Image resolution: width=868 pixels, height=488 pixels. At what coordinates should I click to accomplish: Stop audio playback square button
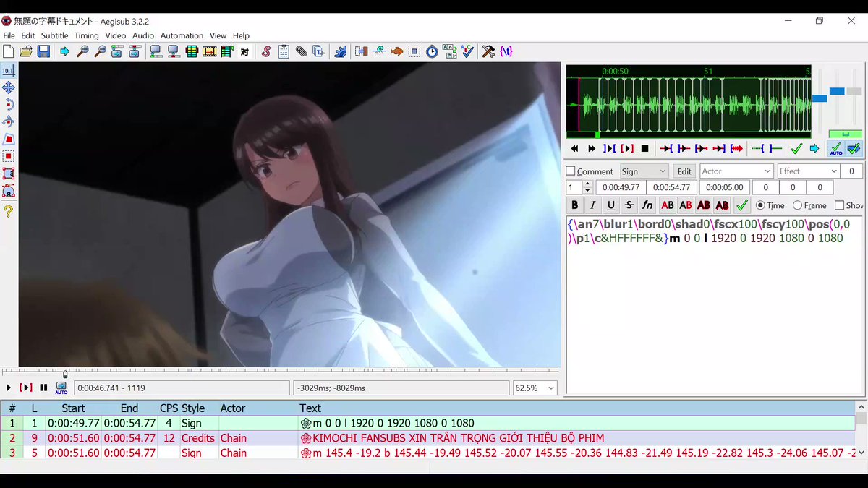point(644,148)
